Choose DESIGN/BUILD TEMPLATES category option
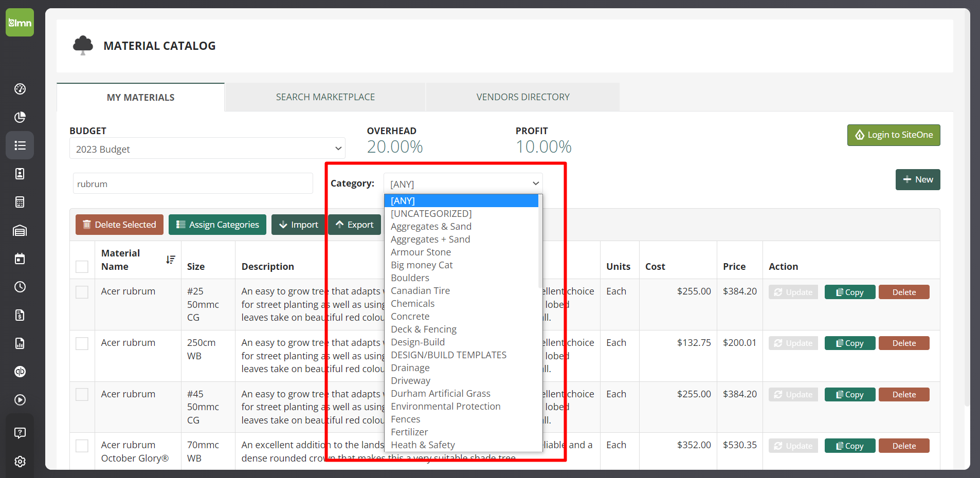The width and height of the screenshot is (980, 478). click(x=461, y=355)
